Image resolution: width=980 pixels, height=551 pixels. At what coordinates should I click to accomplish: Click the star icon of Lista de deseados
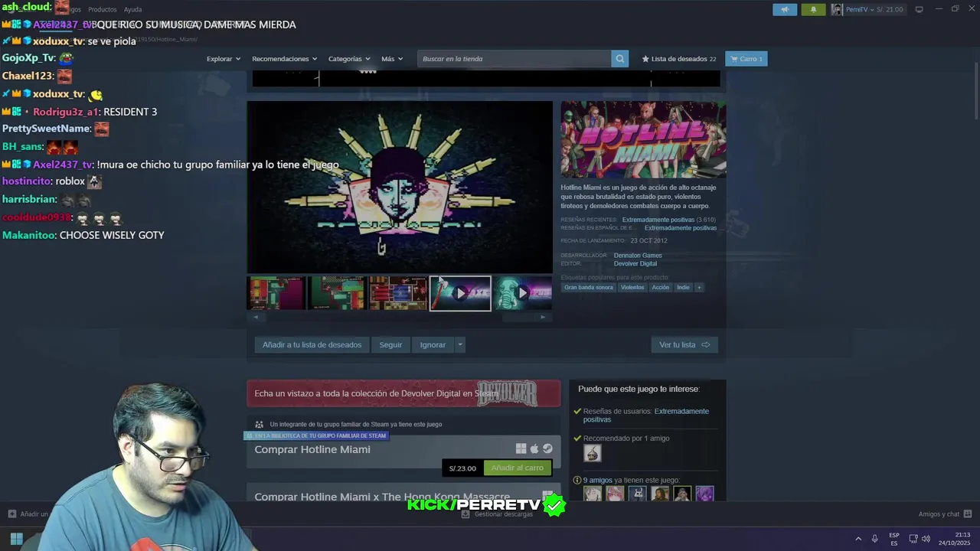pos(645,59)
